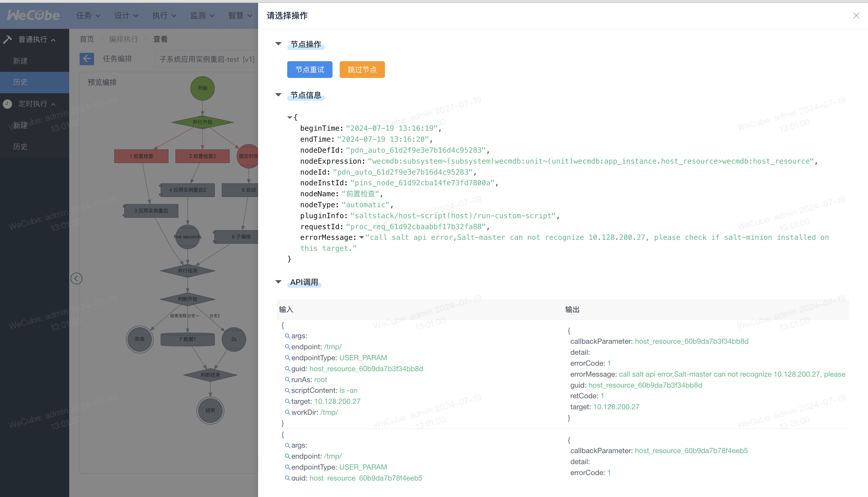This screenshot has height=497, width=868.
Task: Select the 判断开始 diamond node
Action: [x=187, y=299]
